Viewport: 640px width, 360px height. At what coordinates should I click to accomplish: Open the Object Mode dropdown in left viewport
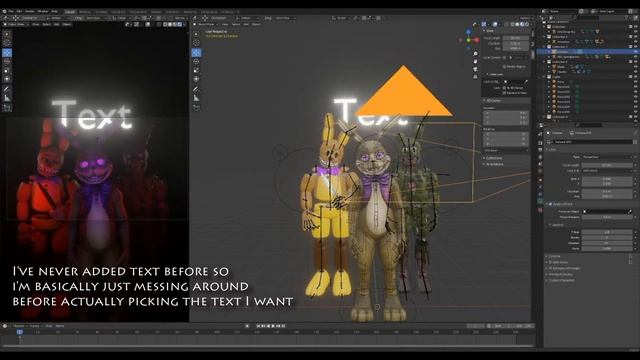16,24
